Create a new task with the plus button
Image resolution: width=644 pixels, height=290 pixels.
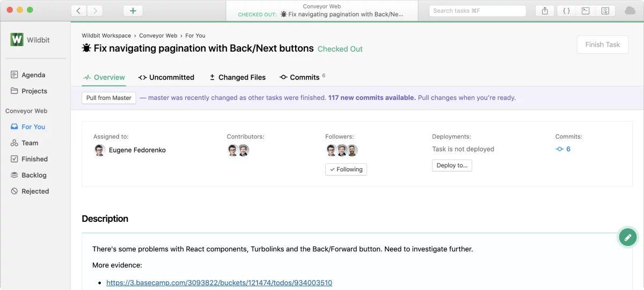(133, 11)
